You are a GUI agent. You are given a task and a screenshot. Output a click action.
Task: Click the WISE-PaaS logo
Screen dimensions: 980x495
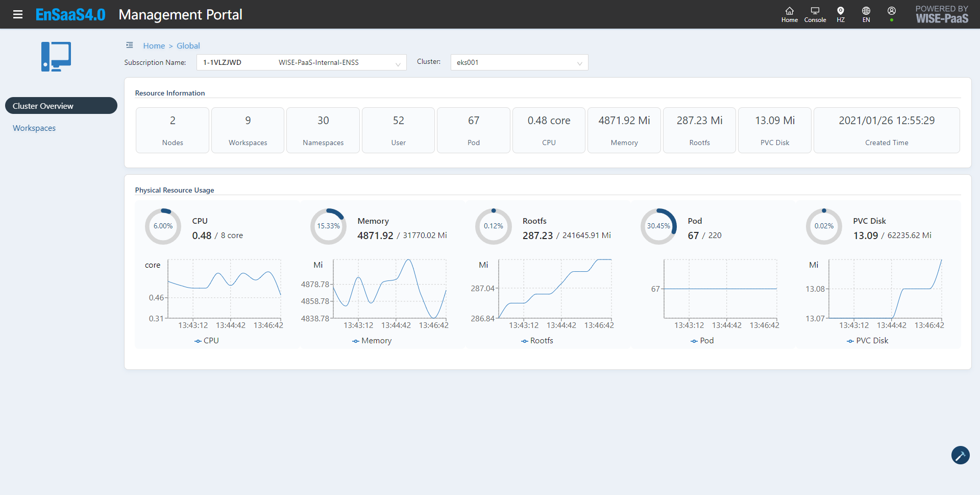[942, 14]
